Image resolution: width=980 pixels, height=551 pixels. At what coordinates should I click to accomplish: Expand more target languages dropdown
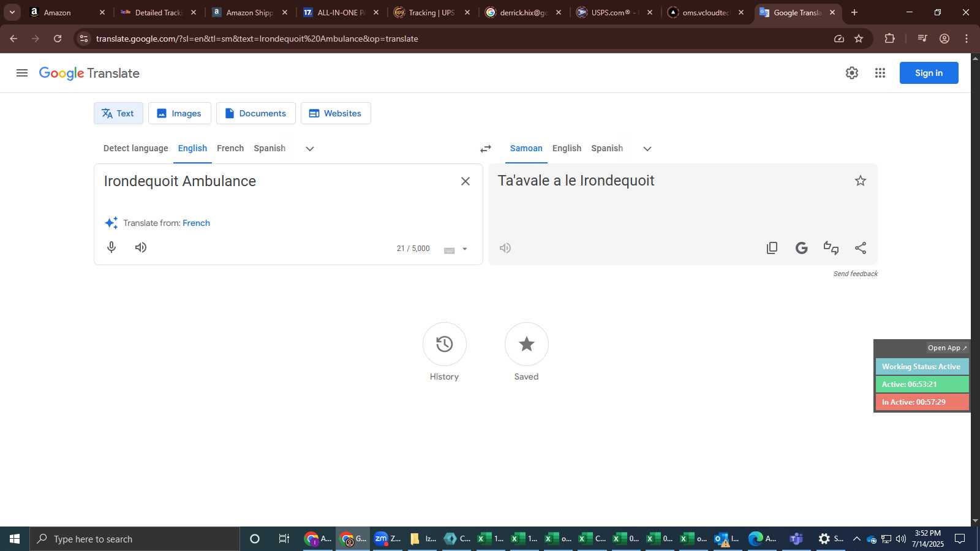[647, 149]
